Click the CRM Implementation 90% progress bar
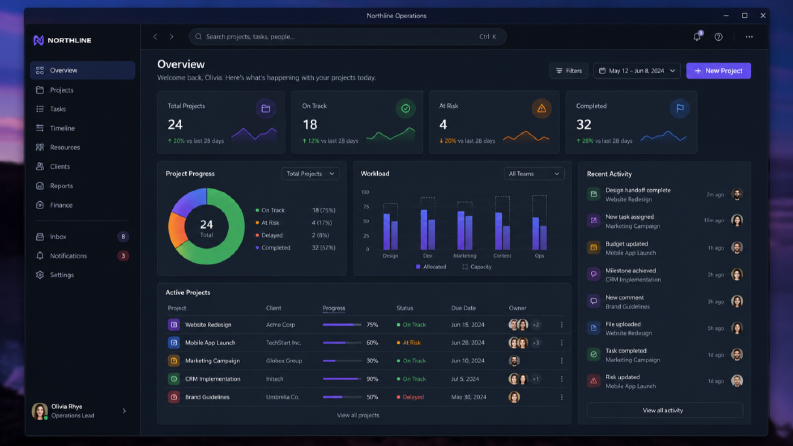The image size is (793, 446). 342,379
